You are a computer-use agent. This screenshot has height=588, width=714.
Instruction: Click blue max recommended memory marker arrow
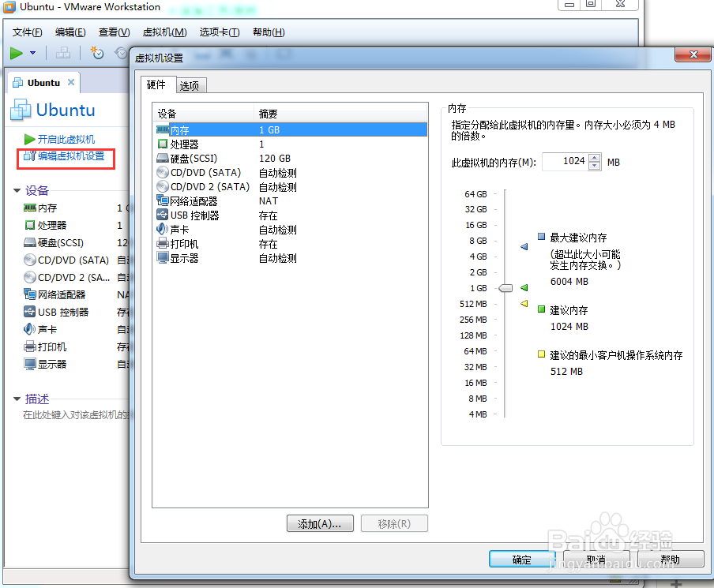(524, 247)
